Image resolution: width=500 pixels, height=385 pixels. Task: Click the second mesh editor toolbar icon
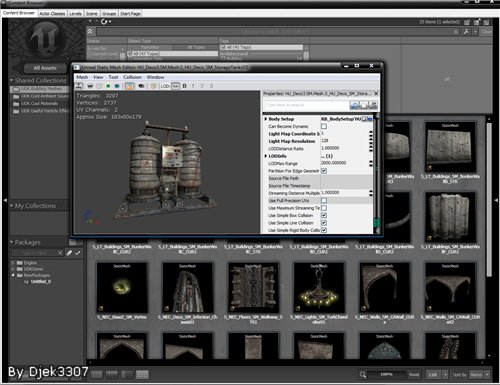pos(90,86)
